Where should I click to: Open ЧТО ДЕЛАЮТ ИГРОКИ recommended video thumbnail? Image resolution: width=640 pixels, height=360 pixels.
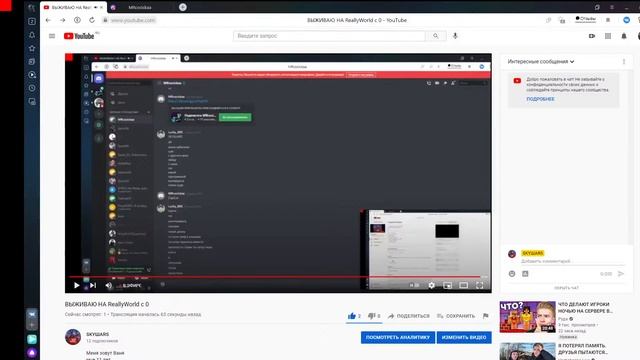point(527,317)
